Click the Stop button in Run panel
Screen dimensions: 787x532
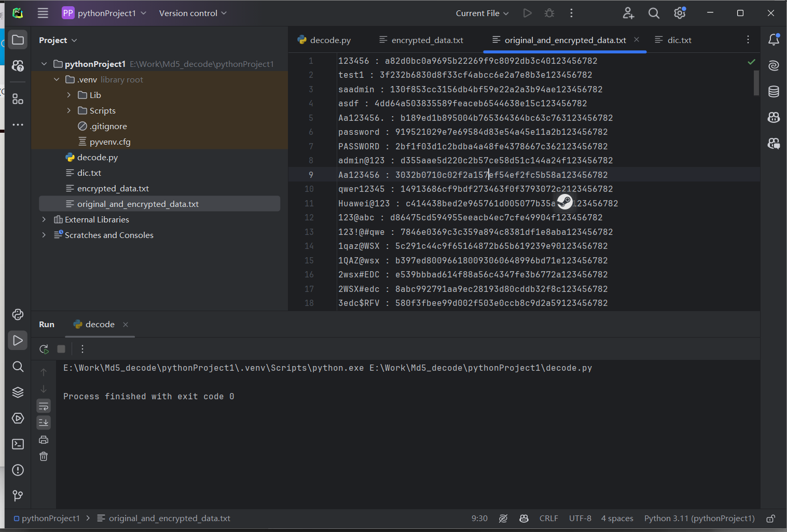pyautogui.click(x=61, y=349)
